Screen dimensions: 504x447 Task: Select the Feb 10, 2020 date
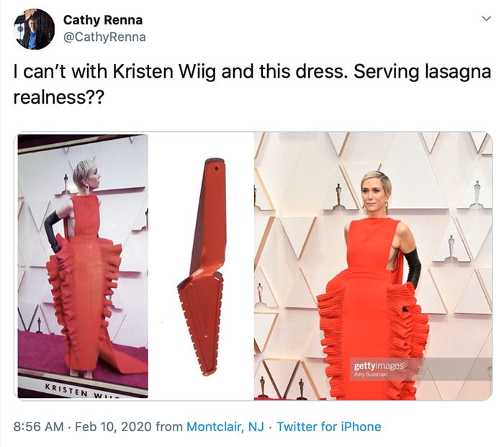point(113,427)
